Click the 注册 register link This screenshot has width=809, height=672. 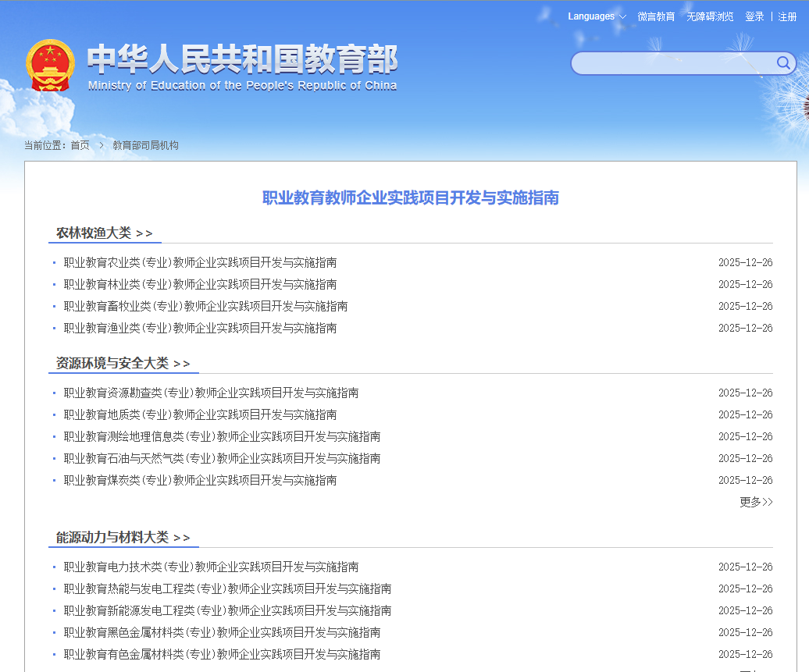point(787,16)
